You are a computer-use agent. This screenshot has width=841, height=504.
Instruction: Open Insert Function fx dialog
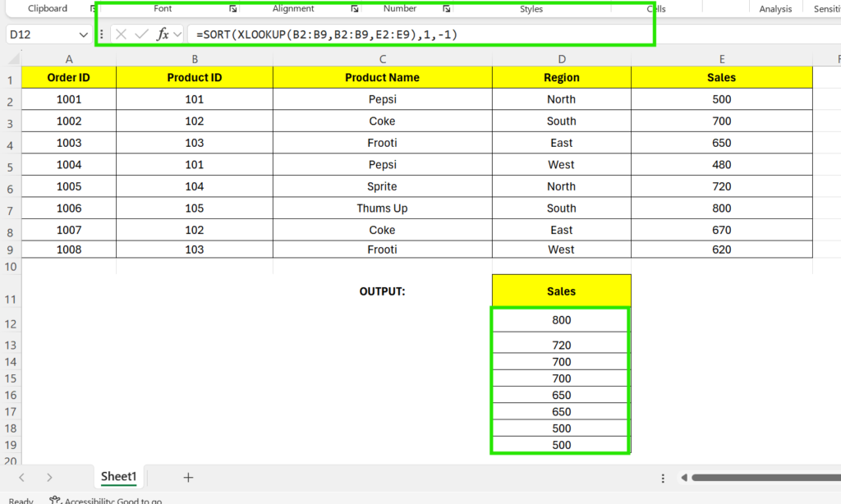point(163,34)
